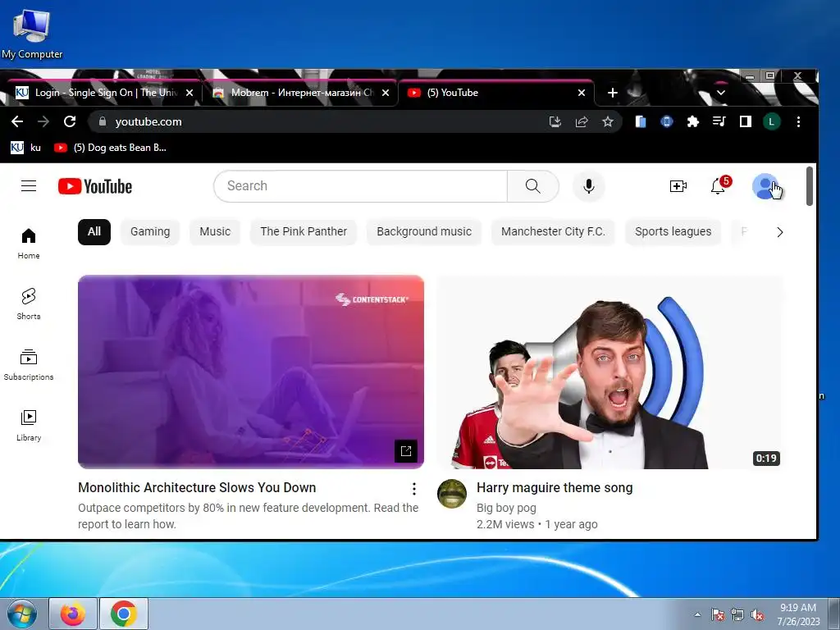Click the share page icon
This screenshot has height=630, width=840.
(582, 121)
